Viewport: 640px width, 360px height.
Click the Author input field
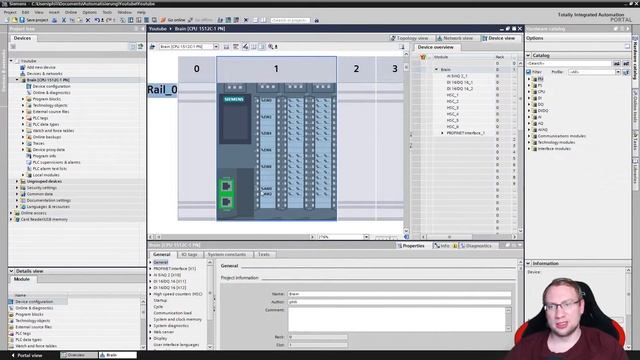click(399, 302)
